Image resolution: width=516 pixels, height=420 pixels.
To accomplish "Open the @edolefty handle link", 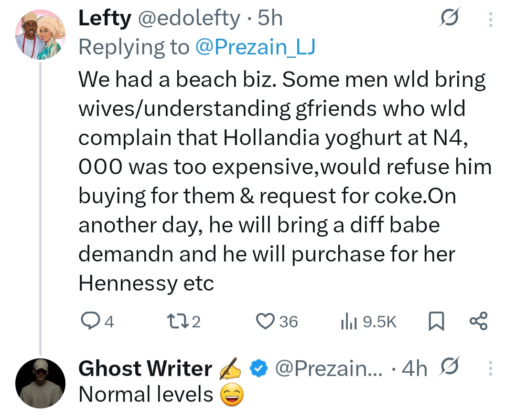I will (x=189, y=19).
